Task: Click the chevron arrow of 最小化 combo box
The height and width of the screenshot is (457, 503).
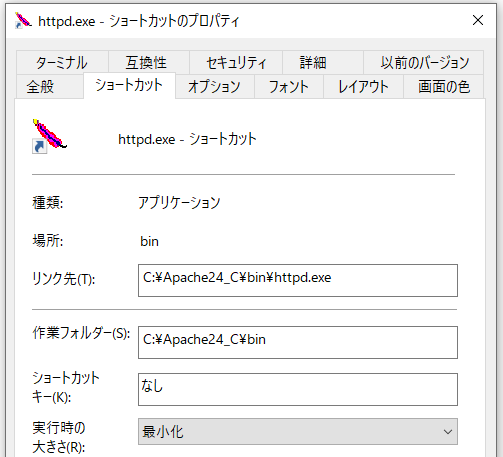Action: pyautogui.click(x=448, y=432)
